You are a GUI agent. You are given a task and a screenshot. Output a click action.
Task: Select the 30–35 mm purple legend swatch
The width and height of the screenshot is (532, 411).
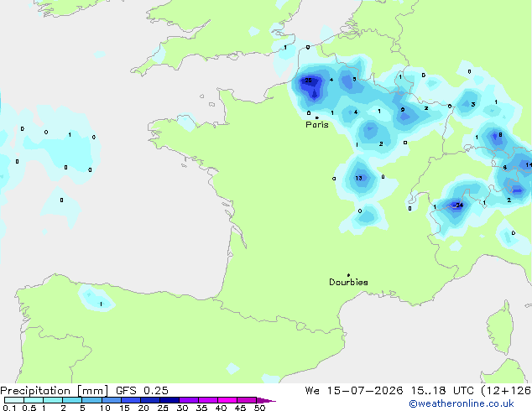pos(189,400)
